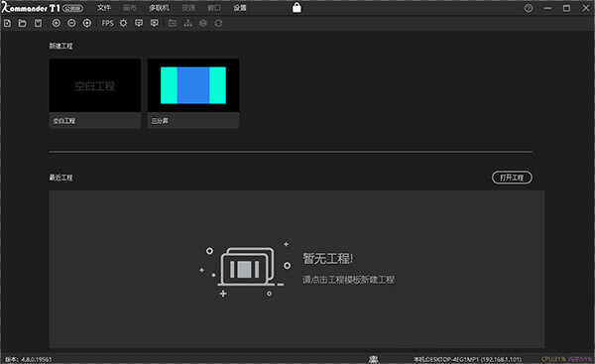The height and width of the screenshot is (364, 595).
Task: Toggle the FPS display in toolbar
Action: click(107, 23)
